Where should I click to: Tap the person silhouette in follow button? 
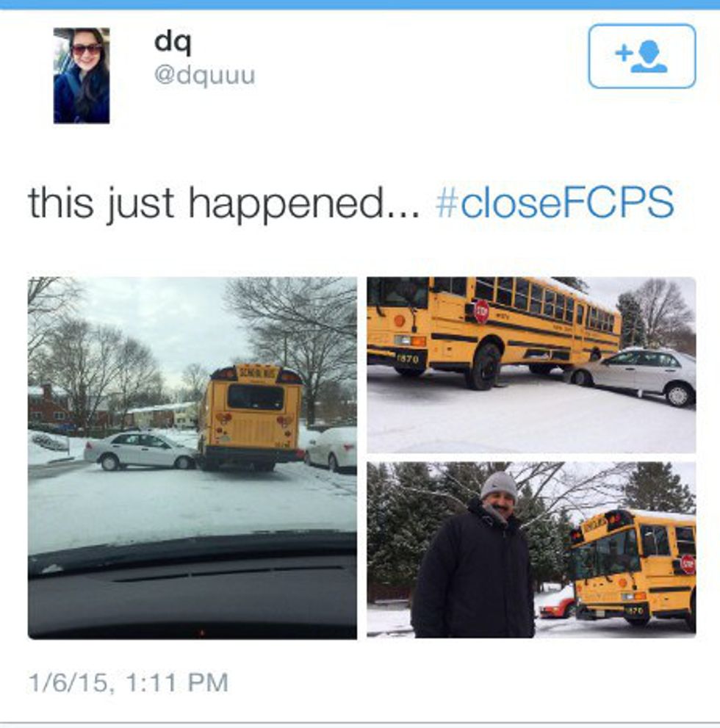(649, 57)
